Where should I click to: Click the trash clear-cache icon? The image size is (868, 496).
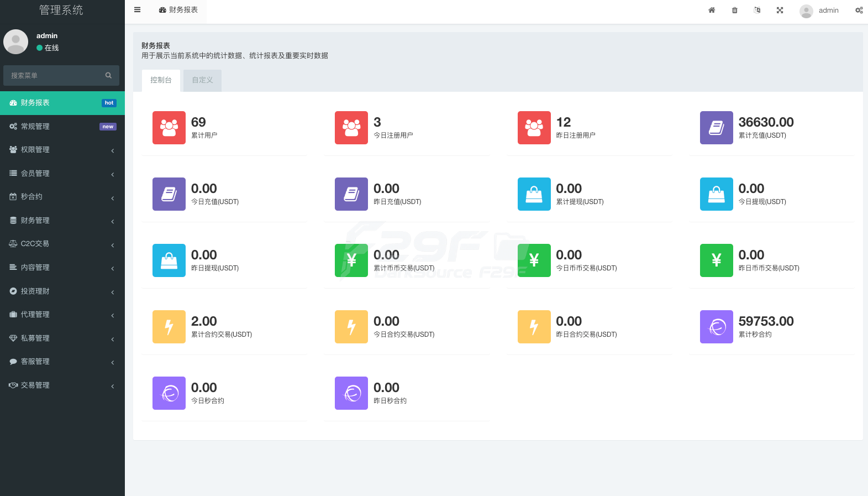pyautogui.click(x=734, y=11)
